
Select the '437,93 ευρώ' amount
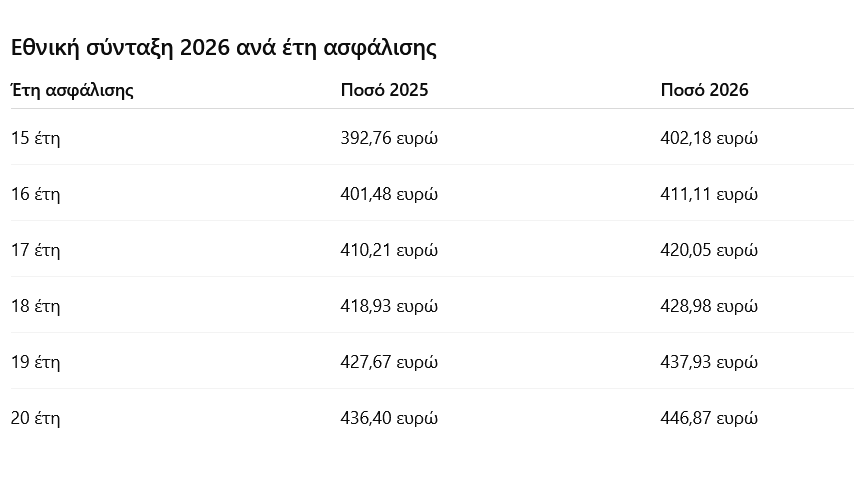[709, 362]
